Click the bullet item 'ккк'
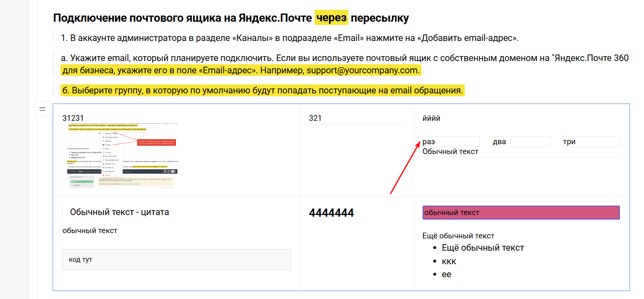The image size is (644, 299). click(449, 261)
